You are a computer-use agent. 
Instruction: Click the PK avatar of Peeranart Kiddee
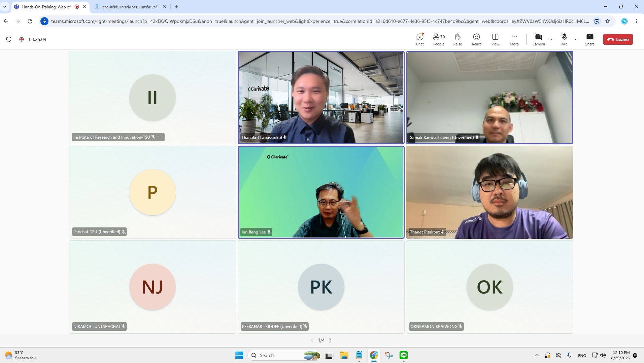pyautogui.click(x=321, y=287)
